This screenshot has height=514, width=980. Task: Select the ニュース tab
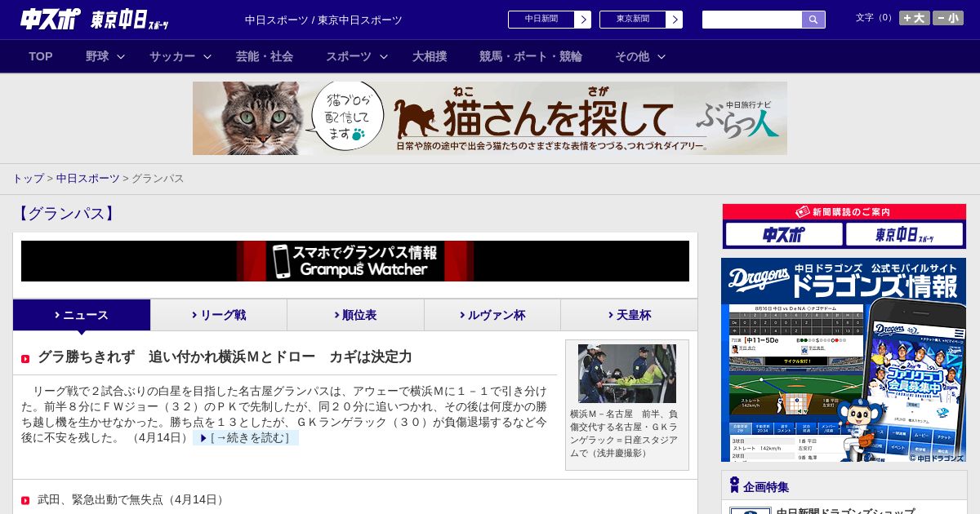[x=82, y=315]
